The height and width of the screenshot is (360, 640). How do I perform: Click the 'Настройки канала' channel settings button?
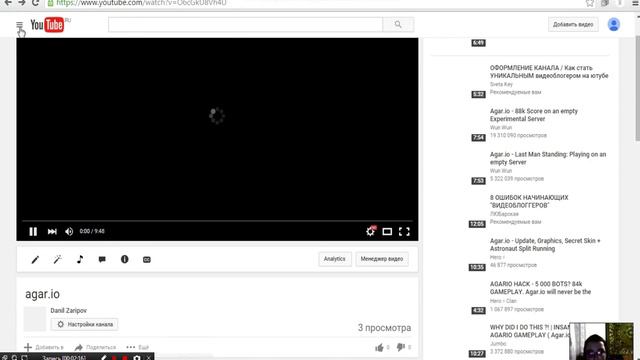click(x=84, y=324)
